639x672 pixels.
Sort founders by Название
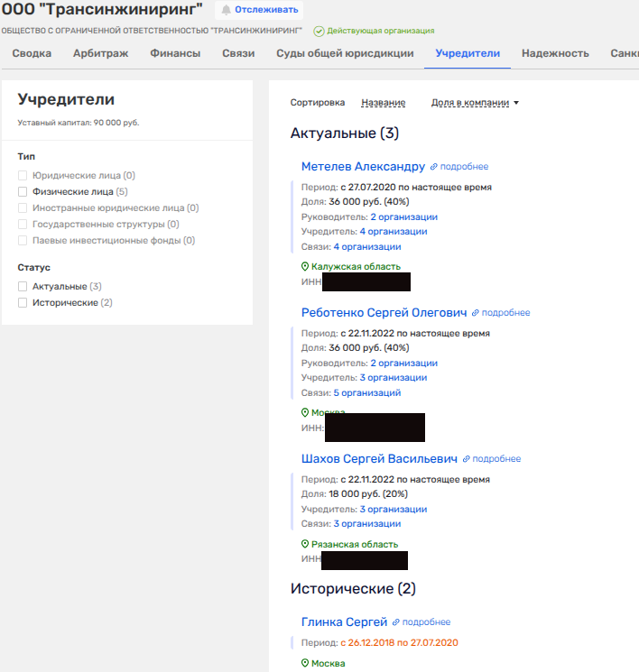click(383, 103)
